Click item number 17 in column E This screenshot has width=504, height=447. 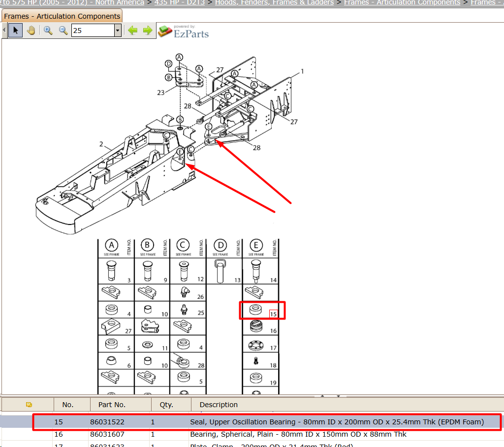(x=273, y=348)
